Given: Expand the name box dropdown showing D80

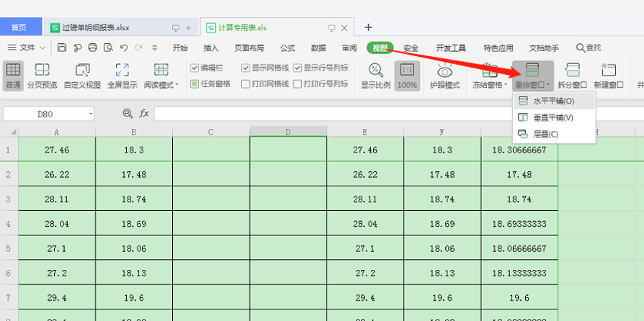Looking at the screenshot, I should point(91,114).
